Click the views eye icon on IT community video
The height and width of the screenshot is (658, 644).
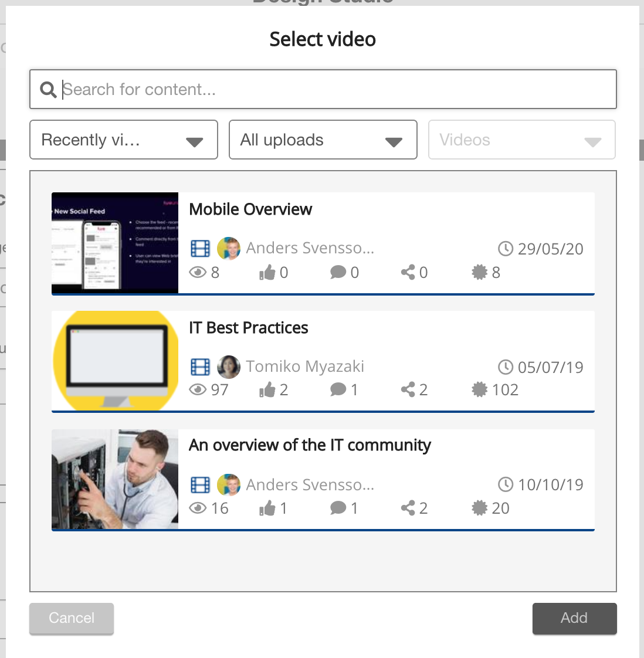tap(198, 508)
